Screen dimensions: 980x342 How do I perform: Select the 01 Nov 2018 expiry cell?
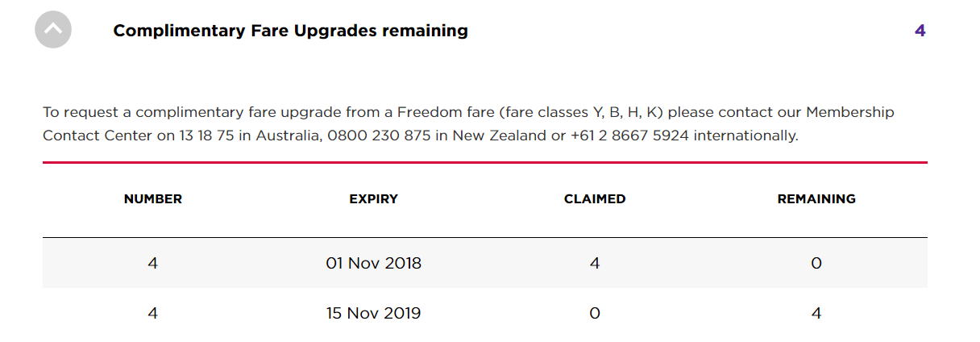click(373, 263)
